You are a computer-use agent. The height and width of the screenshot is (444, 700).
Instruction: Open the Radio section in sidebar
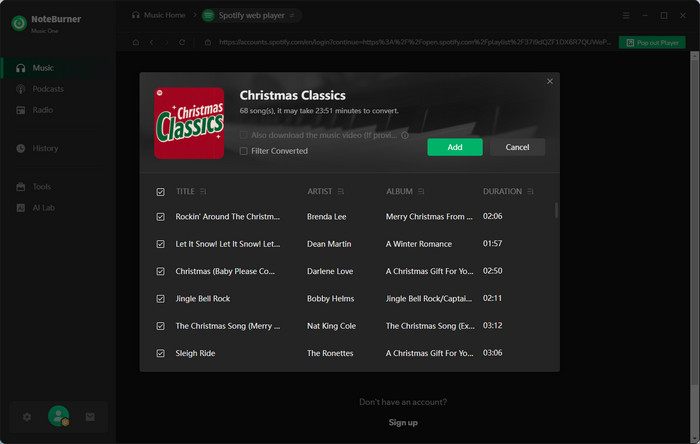(58, 110)
